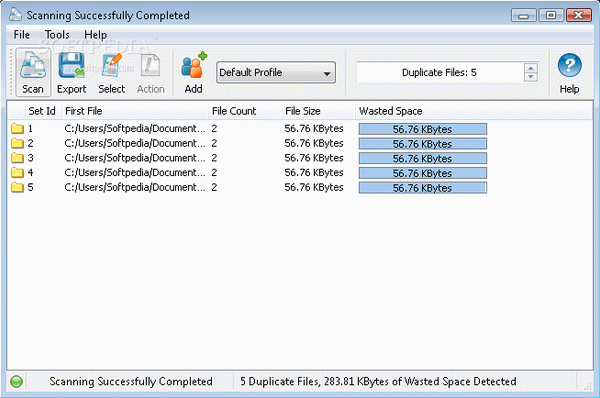Click the up arrow beside Duplicate Files
Screen dimensions: 600x398
[530, 68]
